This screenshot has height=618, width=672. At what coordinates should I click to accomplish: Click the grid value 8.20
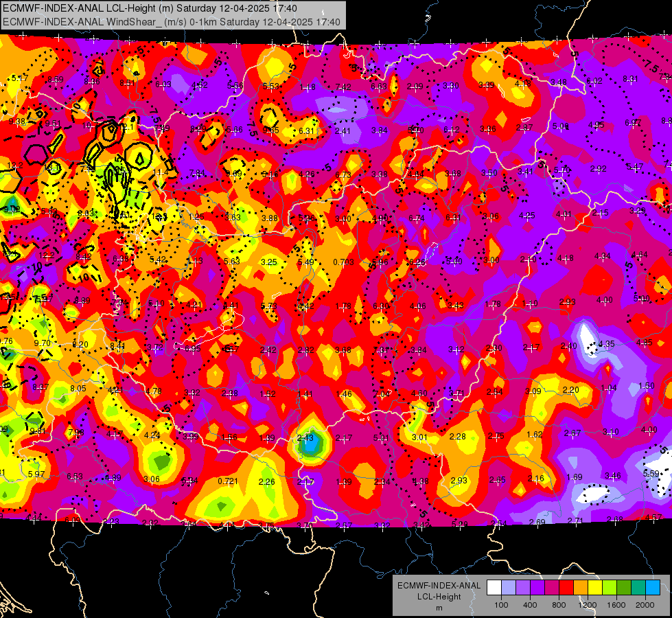click(80, 345)
